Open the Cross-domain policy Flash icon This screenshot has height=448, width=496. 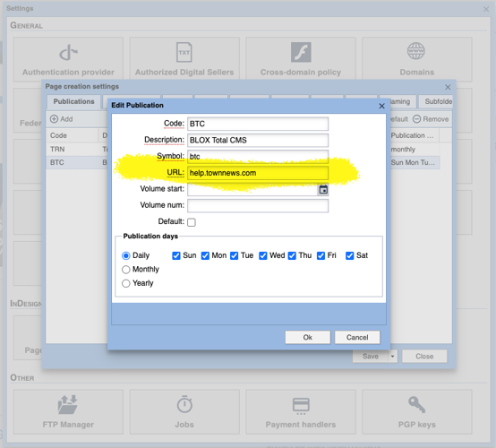pos(301,52)
